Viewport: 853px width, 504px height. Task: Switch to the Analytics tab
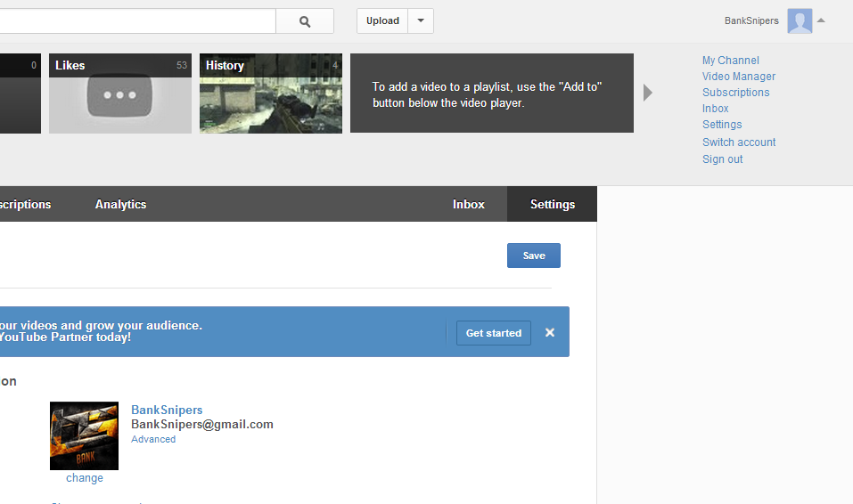click(120, 205)
